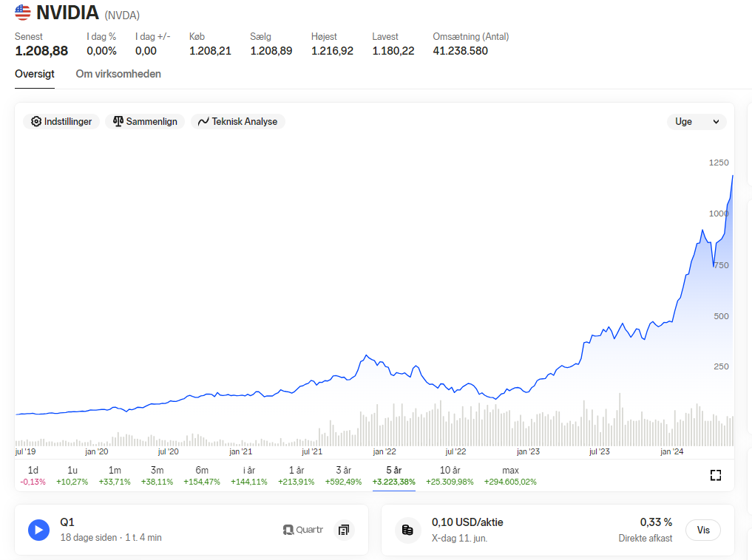Select the max time range
The width and height of the screenshot is (752, 560).
click(510, 475)
